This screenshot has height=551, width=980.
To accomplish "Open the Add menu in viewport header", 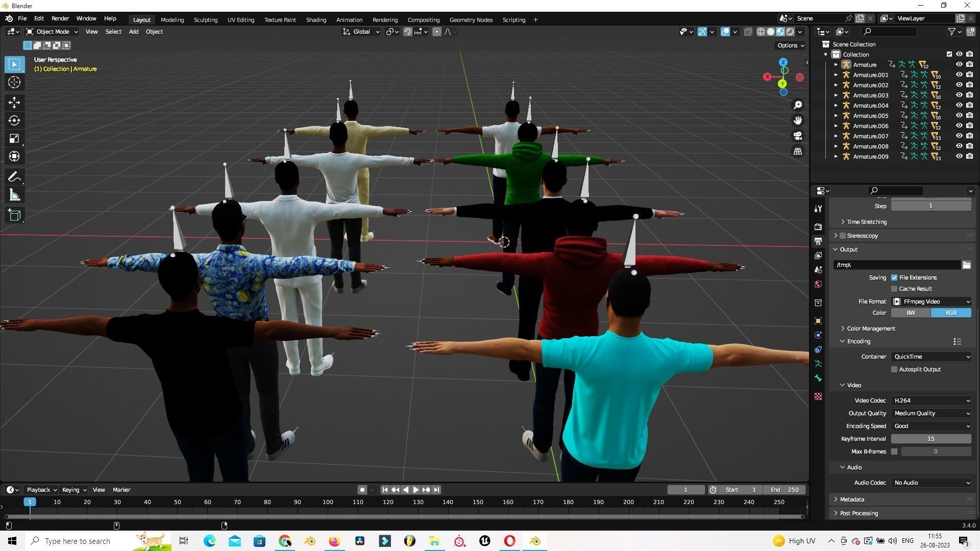I will pos(134,32).
